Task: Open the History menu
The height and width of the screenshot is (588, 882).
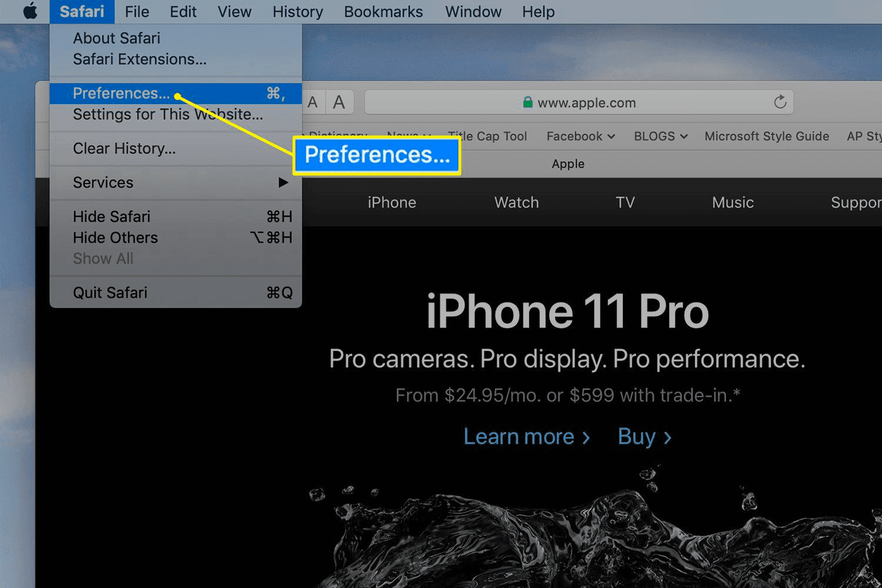Action: point(298,12)
